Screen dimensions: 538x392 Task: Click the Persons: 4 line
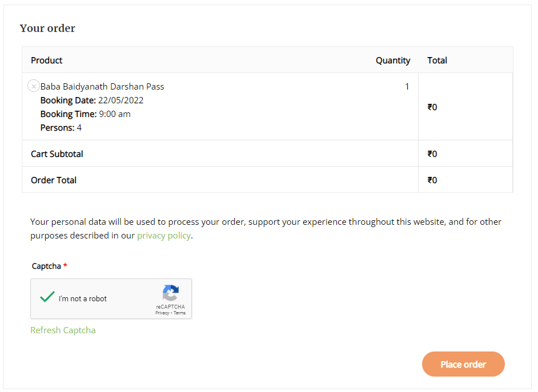coord(61,128)
